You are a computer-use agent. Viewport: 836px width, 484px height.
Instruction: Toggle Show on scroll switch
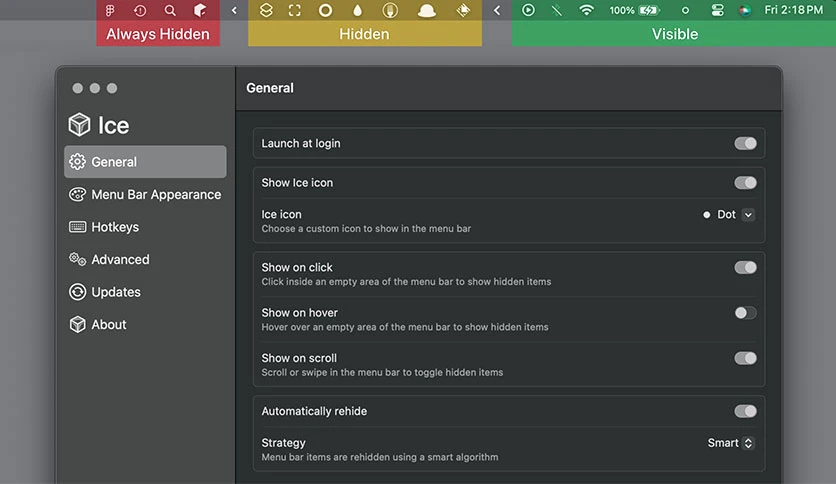[745, 358]
